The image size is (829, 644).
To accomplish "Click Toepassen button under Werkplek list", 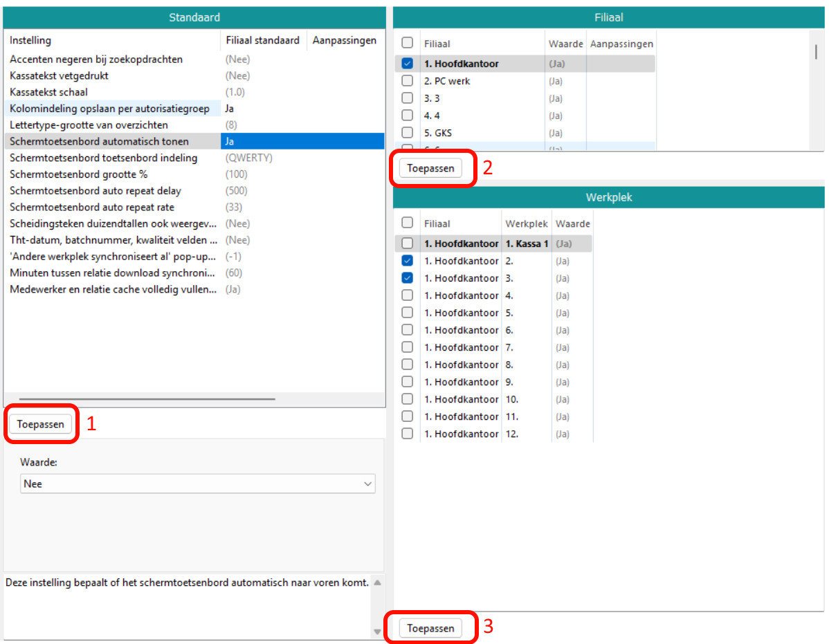I will [x=430, y=628].
